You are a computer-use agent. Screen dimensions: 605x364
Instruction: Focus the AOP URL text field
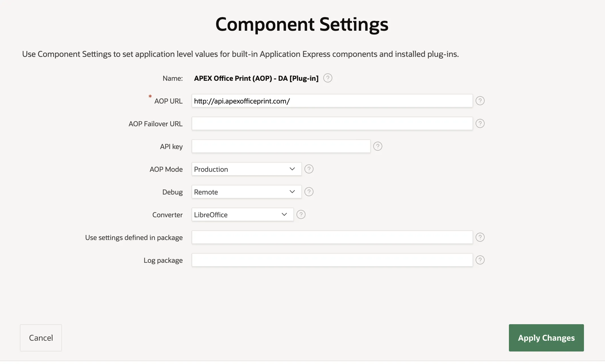click(332, 101)
